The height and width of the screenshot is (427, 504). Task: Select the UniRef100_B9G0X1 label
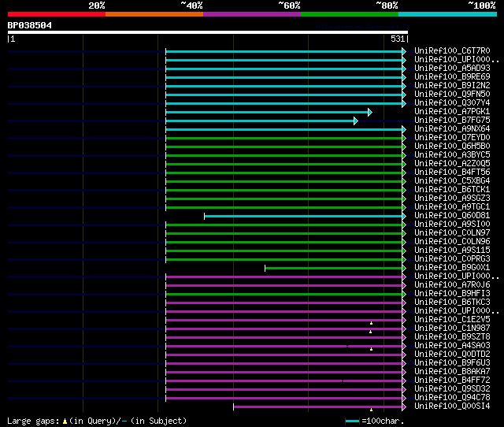click(x=452, y=268)
